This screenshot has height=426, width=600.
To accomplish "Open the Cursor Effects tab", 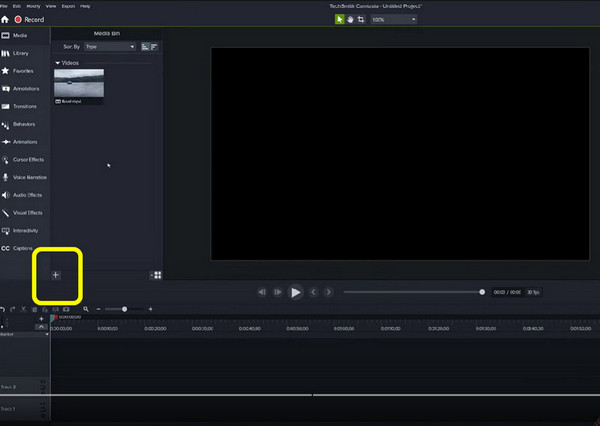I will (x=23, y=160).
